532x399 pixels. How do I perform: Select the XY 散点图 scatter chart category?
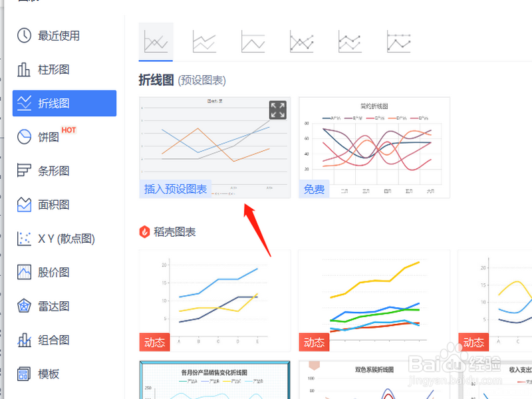click(x=57, y=238)
